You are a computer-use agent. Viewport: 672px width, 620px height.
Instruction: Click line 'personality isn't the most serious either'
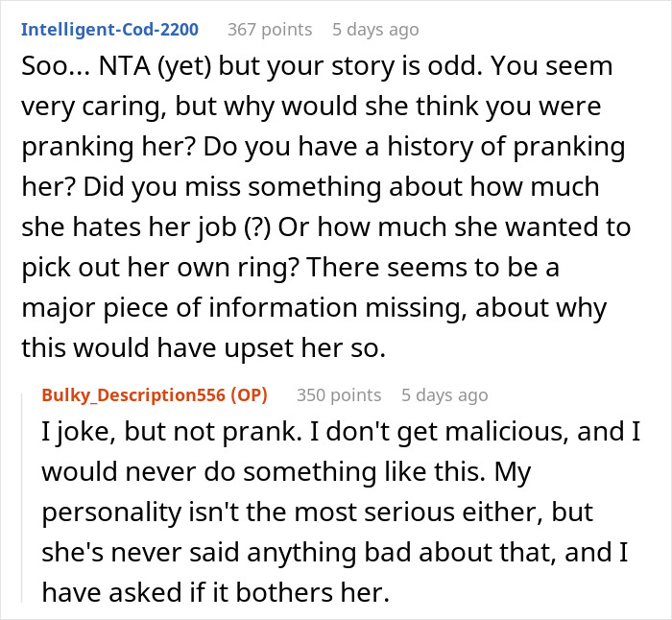[x=317, y=512]
